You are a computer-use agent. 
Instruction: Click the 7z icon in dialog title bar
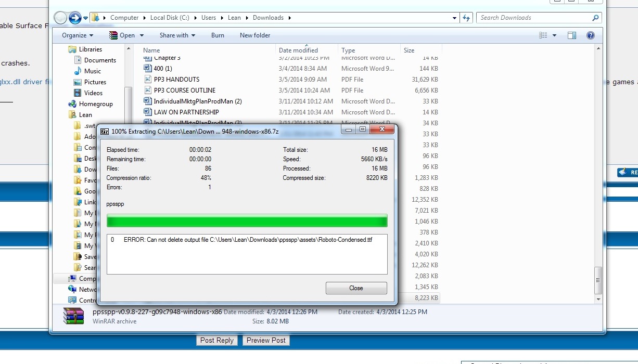(105, 132)
